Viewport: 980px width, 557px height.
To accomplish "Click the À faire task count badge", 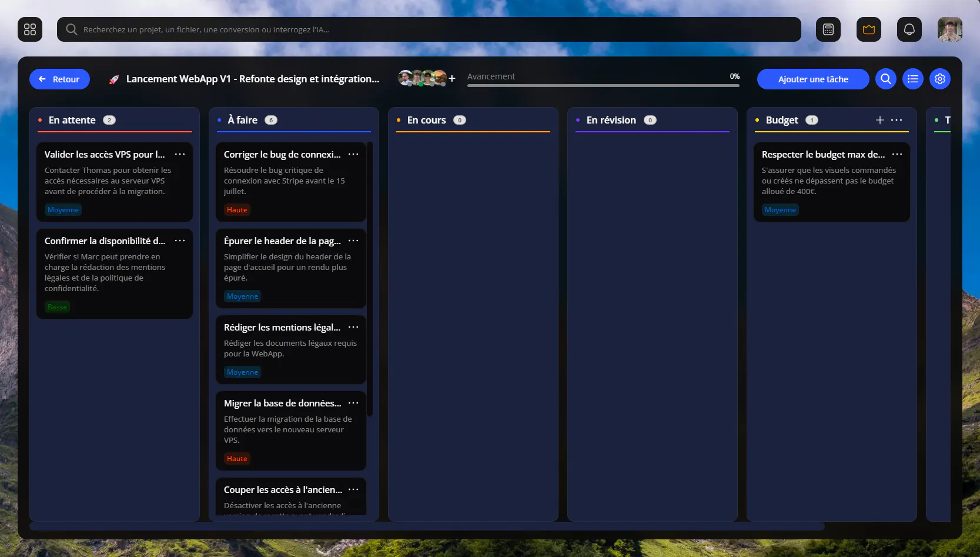I will [270, 120].
